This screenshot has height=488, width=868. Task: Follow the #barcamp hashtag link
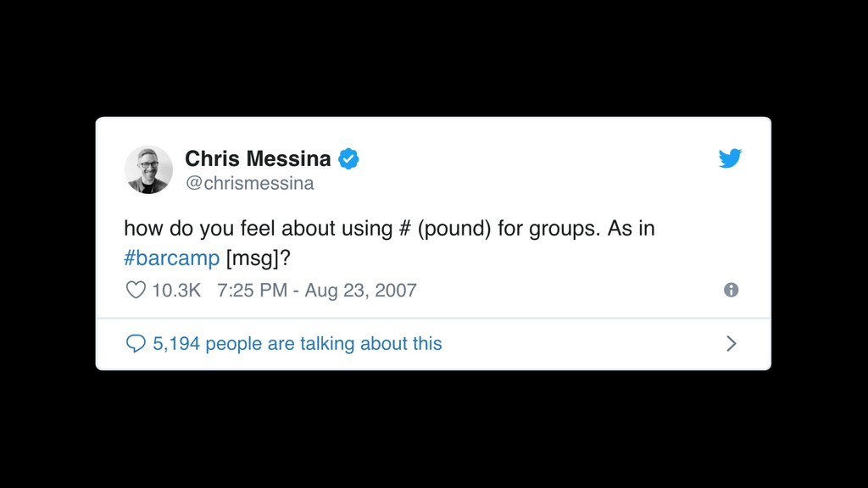(x=171, y=258)
